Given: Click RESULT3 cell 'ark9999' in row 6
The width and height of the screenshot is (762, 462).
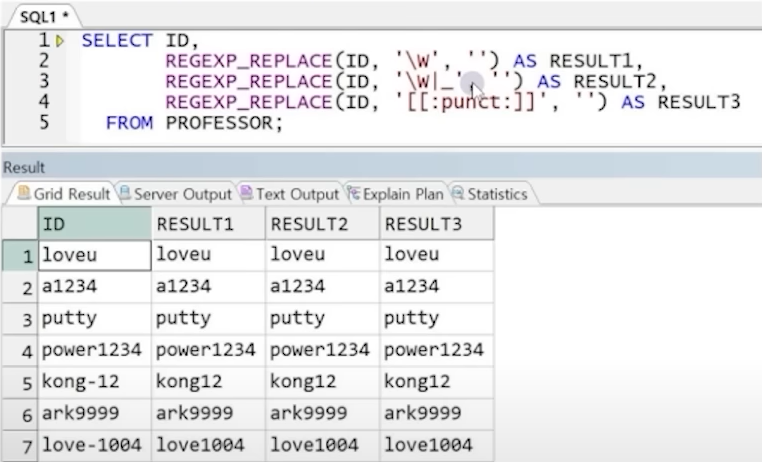Looking at the screenshot, I should pyautogui.click(x=437, y=414).
